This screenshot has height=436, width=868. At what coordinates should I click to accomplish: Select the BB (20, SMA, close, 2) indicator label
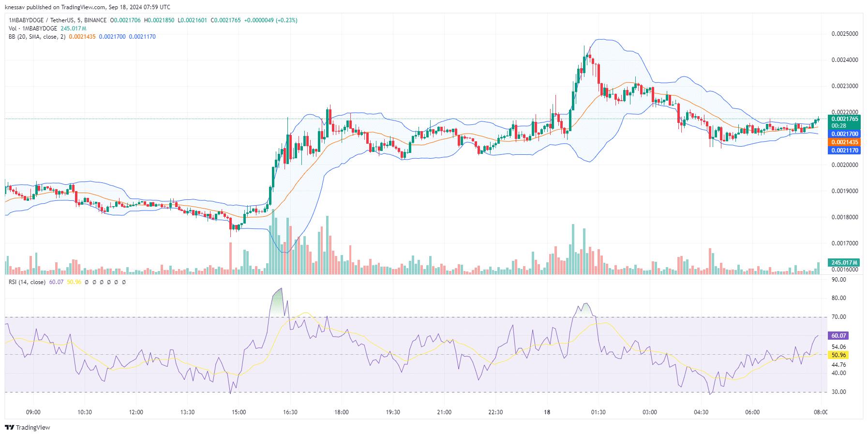coord(37,37)
